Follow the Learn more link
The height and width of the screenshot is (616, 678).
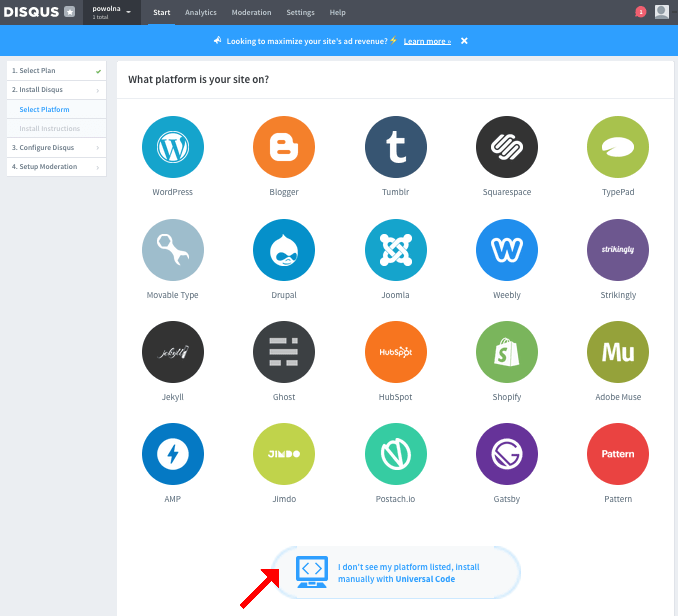click(x=427, y=41)
